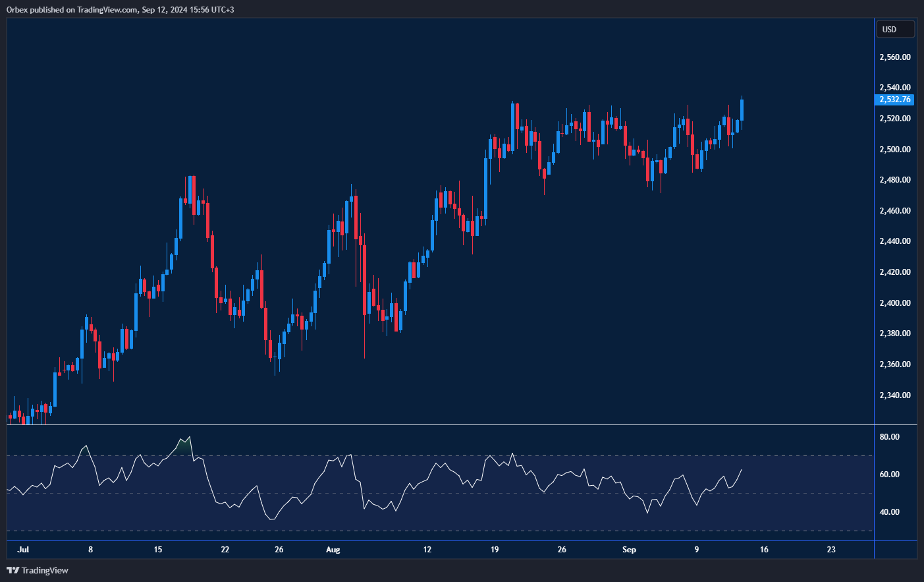Viewport: 924px width, 582px height.
Task: Click the TradingView logo icon
Action: tap(13, 570)
